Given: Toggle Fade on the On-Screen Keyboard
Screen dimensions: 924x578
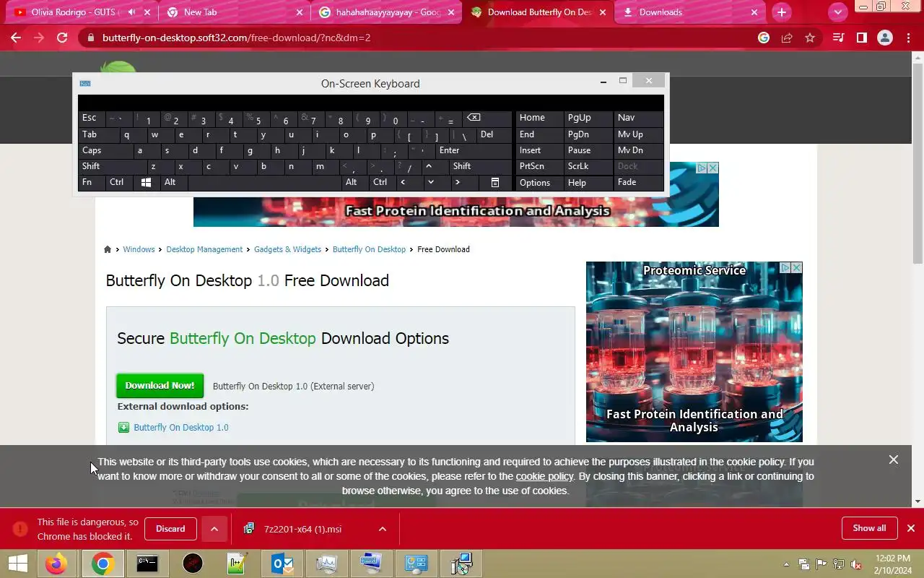Looking at the screenshot, I should pyautogui.click(x=638, y=183).
